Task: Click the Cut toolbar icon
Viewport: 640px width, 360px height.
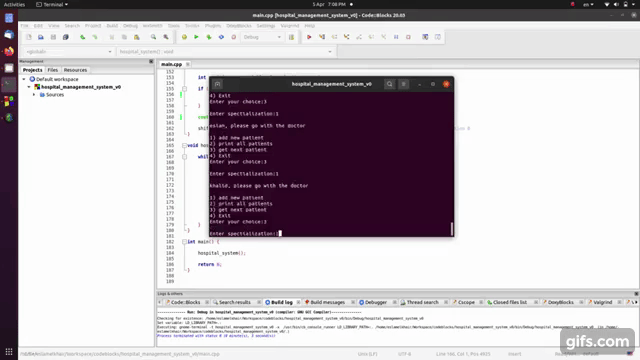Action: tap(111, 37)
